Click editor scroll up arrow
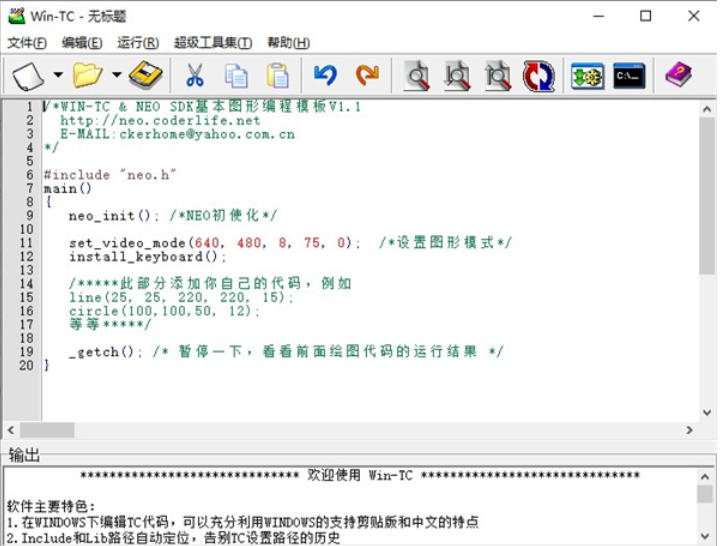This screenshot has width=720, height=546. 707,109
